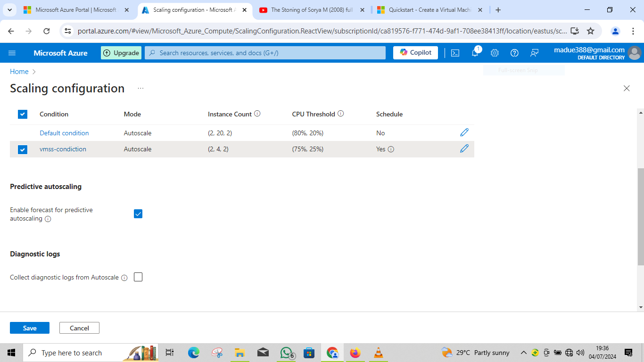Open Copilot in the Azure portal
Image resolution: width=644 pixels, height=362 pixels.
(x=415, y=53)
